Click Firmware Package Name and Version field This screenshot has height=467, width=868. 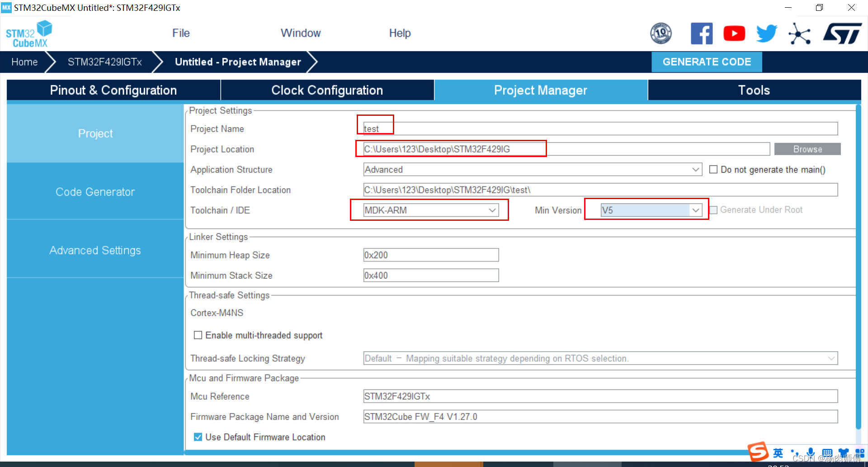click(x=600, y=417)
